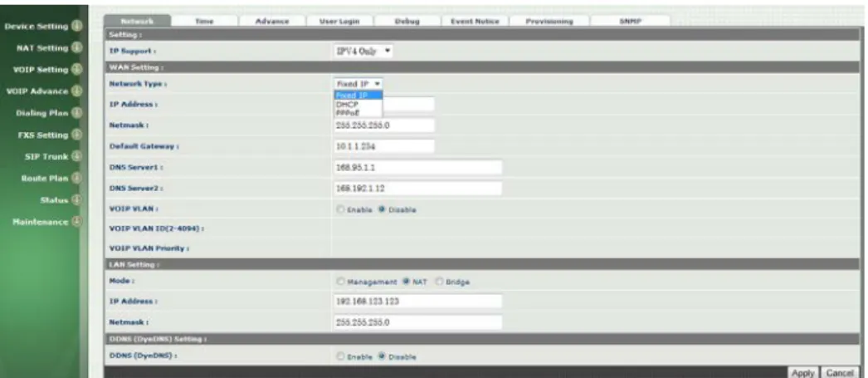Click the DNS Server2 field

pyautogui.click(x=418, y=189)
